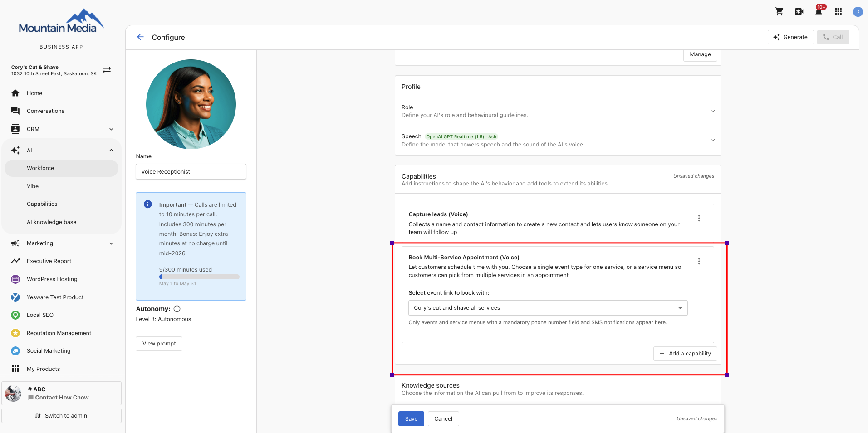Image resolution: width=868 pixels, height=433 pixels.
Task: Open Conversations label in sidebar
Action: click(45, 111)
